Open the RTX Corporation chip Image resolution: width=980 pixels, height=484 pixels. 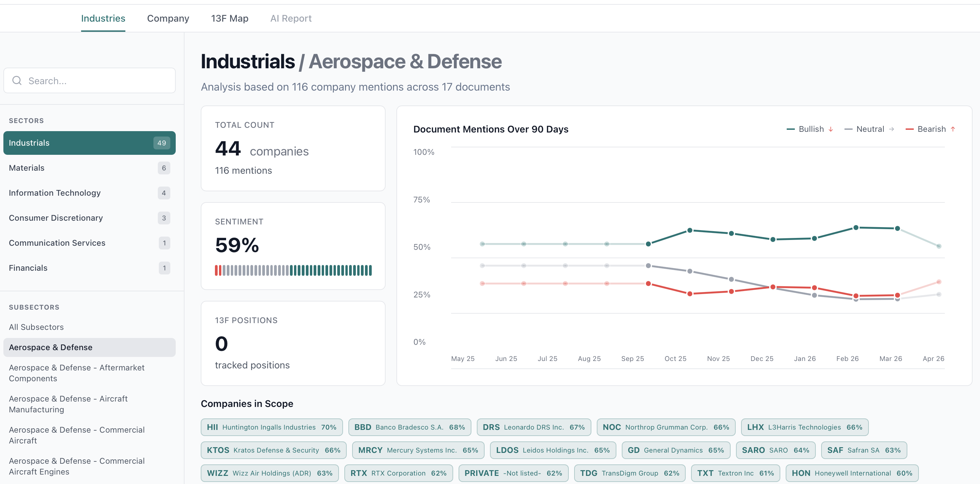[x=398, y=473]
